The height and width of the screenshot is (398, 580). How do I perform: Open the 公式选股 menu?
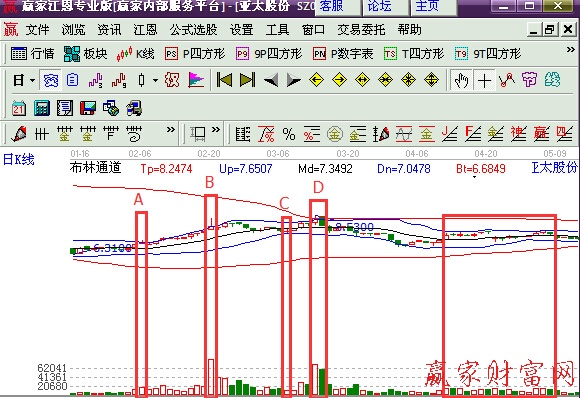click(x=193, y=30)
